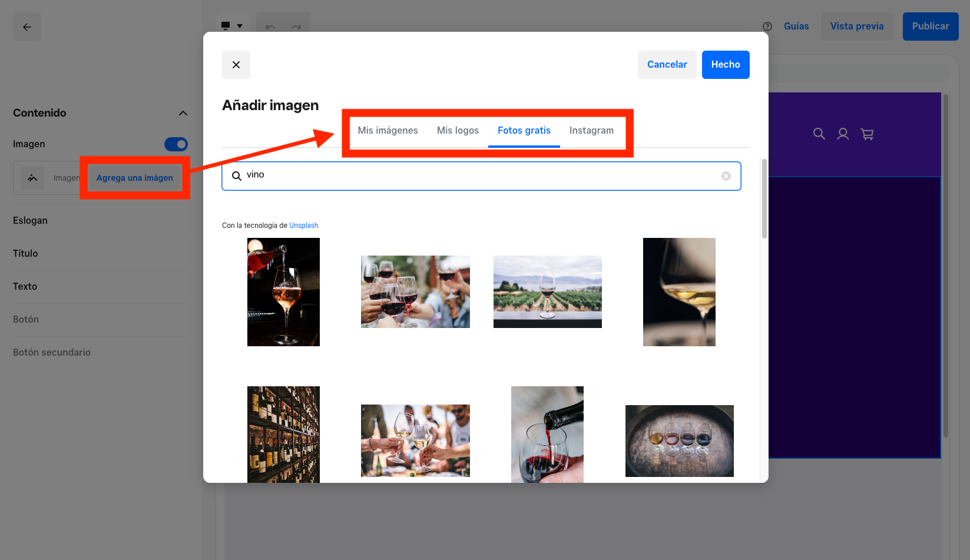Click the page preview scrollbar

[946, 265]
